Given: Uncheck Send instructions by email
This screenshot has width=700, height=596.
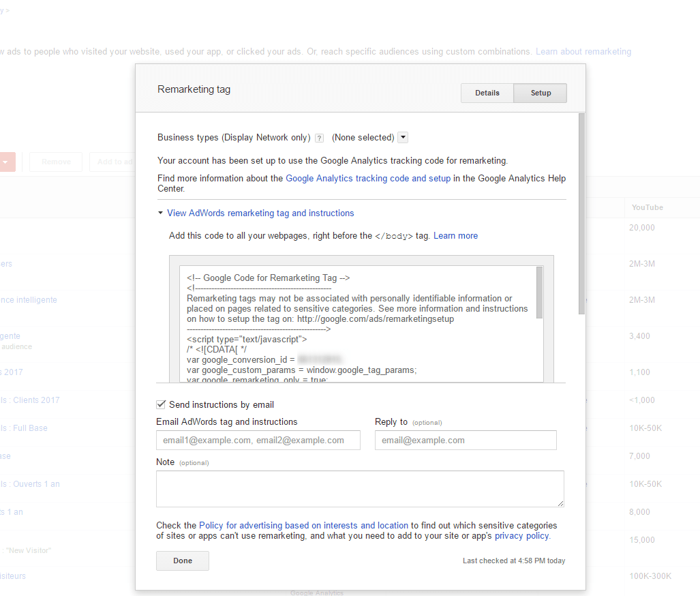Looking at the screenshot, I should tap(161, 404).
